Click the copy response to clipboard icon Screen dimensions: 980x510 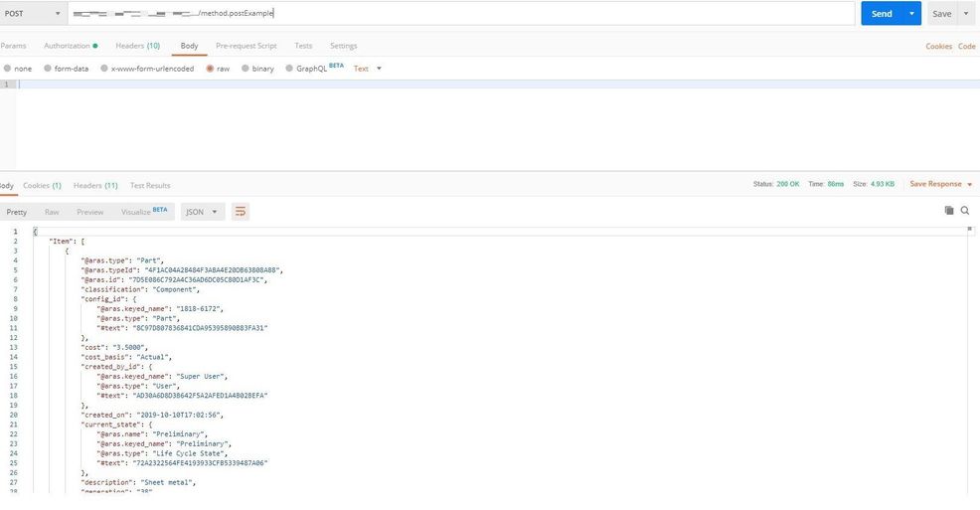pos(949,211)
